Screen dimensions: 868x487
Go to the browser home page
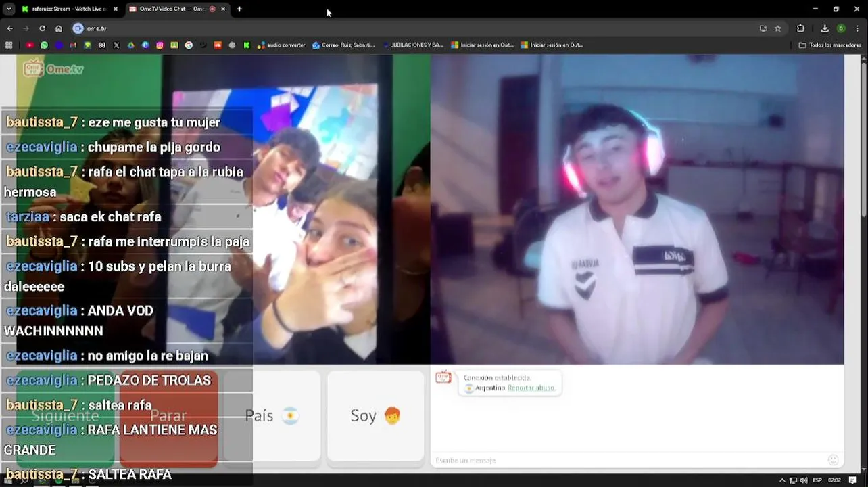pos(58,28)
